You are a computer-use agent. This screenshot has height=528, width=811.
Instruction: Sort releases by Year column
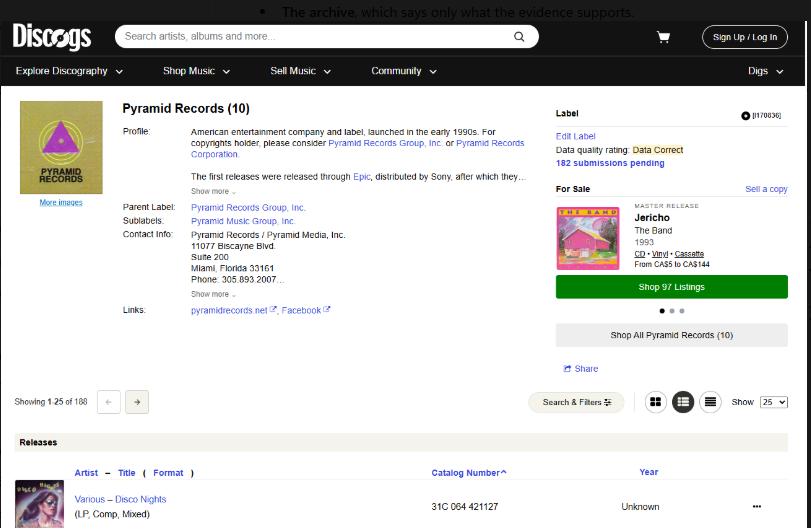tap(649, 472)
